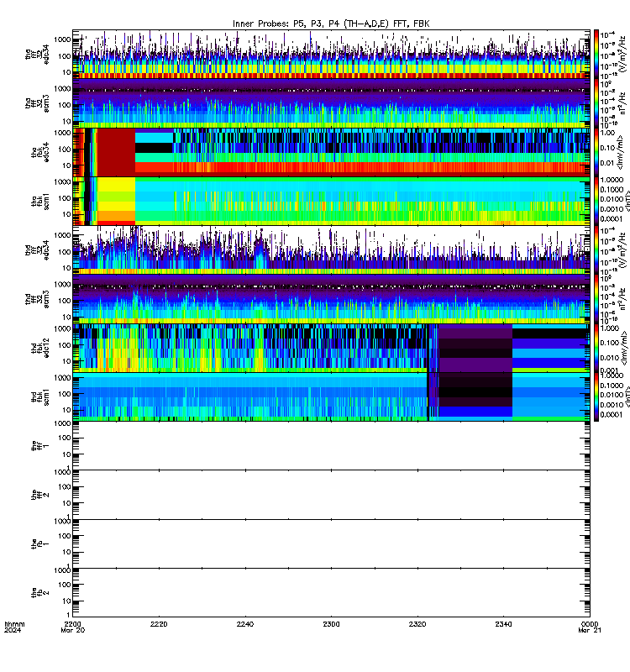630x672 pixels.
Task: Click the "Mar 20" date label
Action: click(x=72, y=630)
